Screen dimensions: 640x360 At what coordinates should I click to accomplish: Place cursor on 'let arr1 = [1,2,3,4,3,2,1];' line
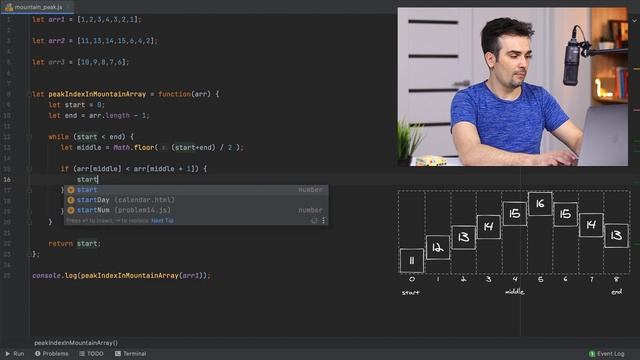(87, 20)
